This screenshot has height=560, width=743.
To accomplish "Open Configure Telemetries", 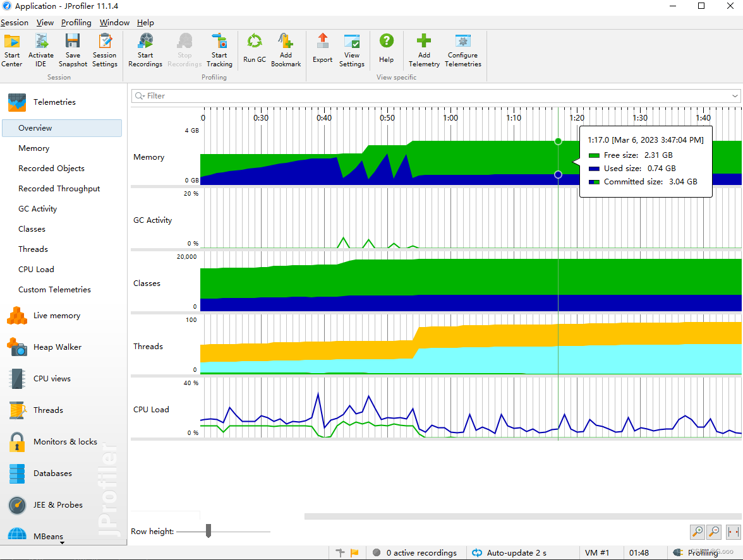I will pos(463,50).
